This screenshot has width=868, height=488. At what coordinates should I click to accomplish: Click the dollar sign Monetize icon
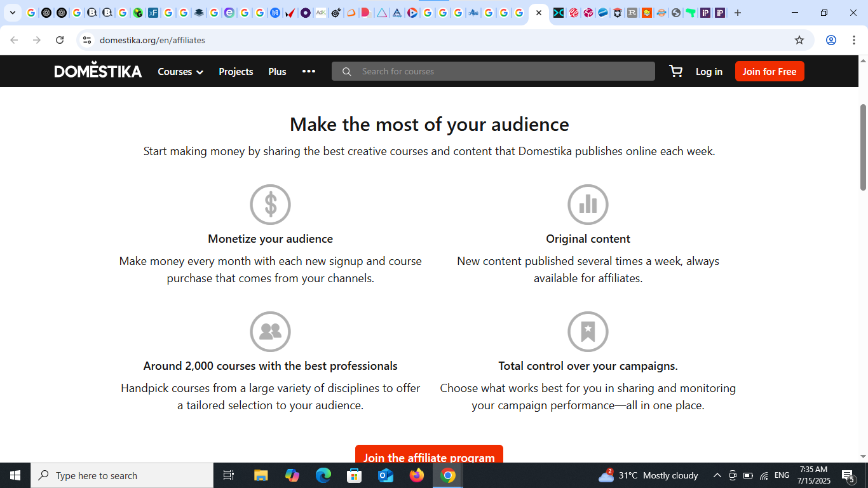[270, 205]
